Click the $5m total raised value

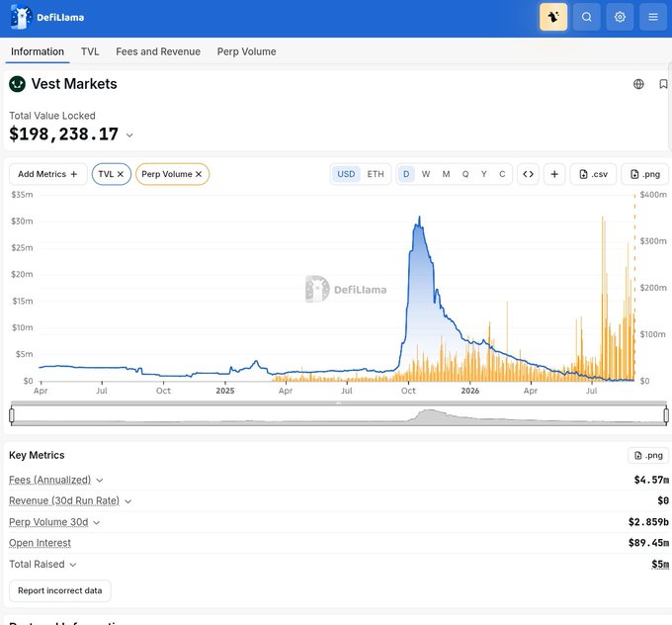[x=660, y=564]
